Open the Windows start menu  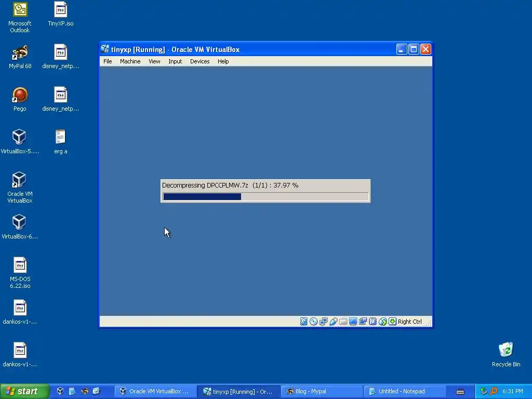24,391
